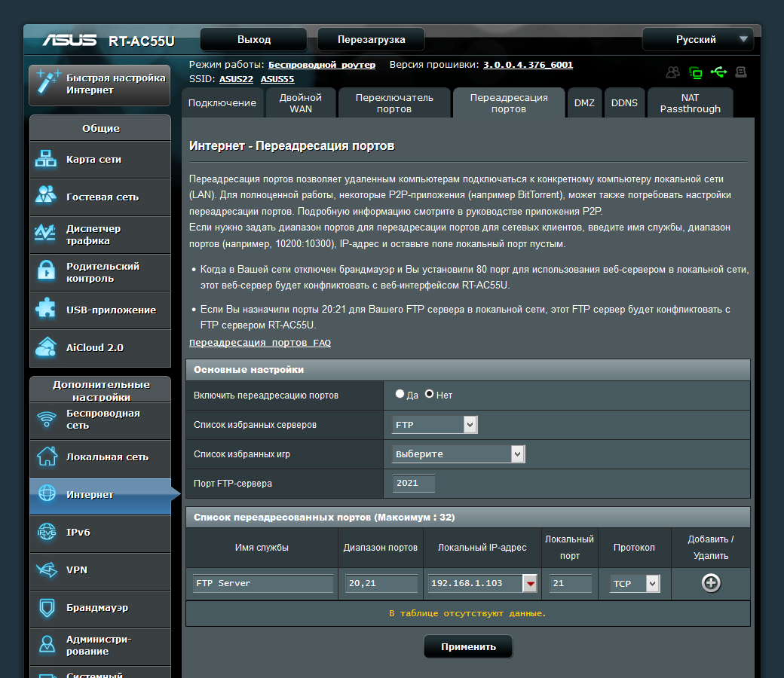The image size is (784, 678).
Task: Select Нет radio button for port forwarding
Action: tap(430, 394)
